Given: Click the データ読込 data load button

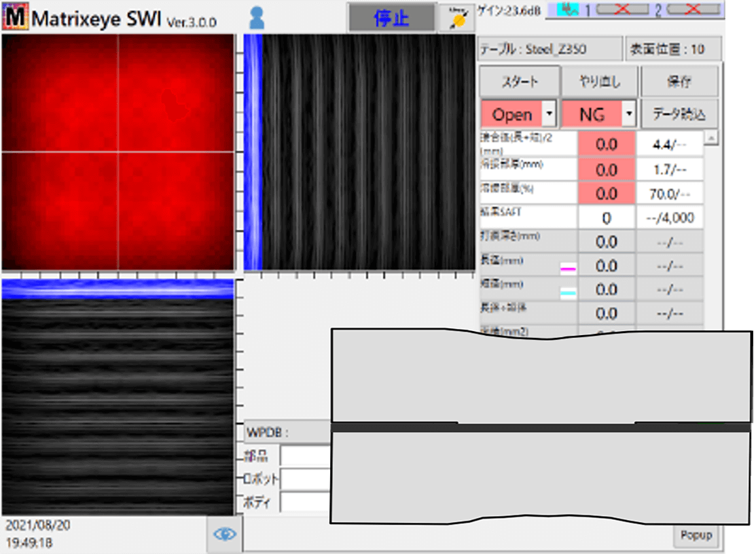Looking at the screenshot, I should (x=679, y=114).
